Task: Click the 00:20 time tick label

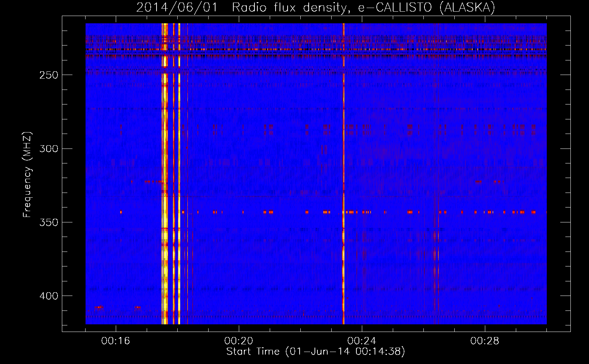Action: pos(239,341)
